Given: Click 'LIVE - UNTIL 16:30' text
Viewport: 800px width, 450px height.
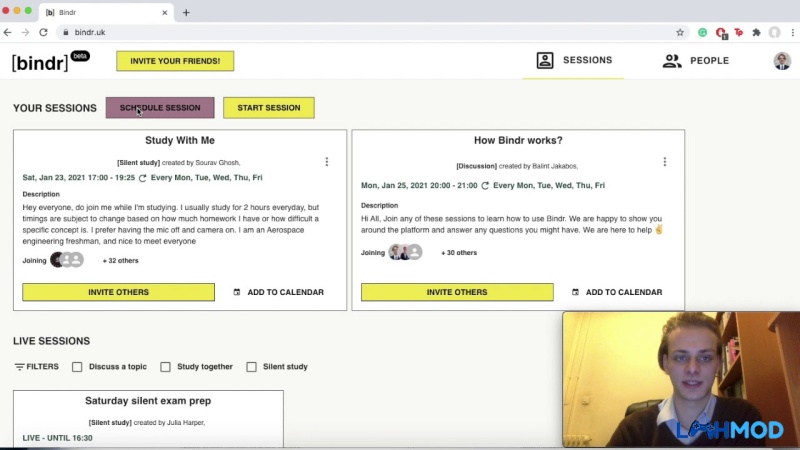Looking at the screenshot, I should click(58, 438).
